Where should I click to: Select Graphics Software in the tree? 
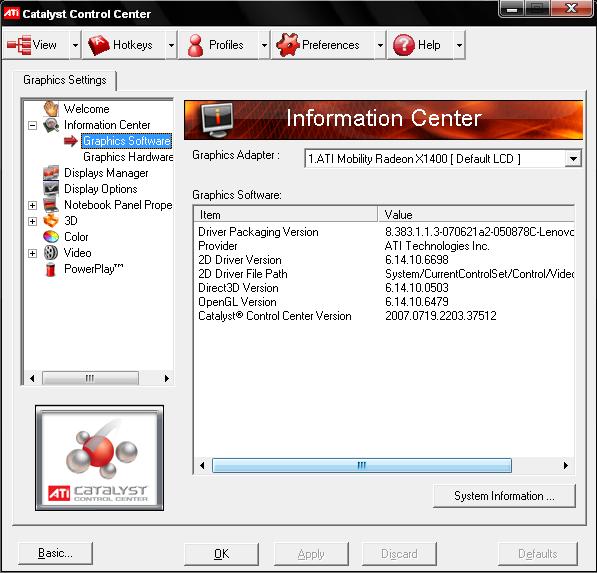(126, 141)
